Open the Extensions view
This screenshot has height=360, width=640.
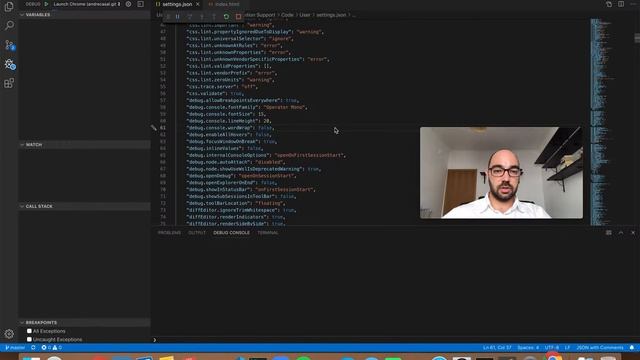click(x=9, y=83)
